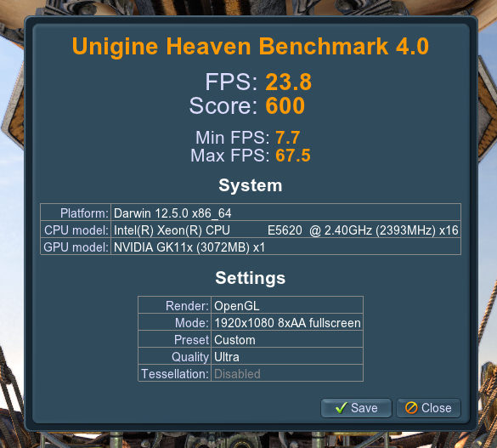The height and width of the screenshot is (448, 497).
Task: Click the Close button
Action: pyautogui.click(x=428, y=408)
